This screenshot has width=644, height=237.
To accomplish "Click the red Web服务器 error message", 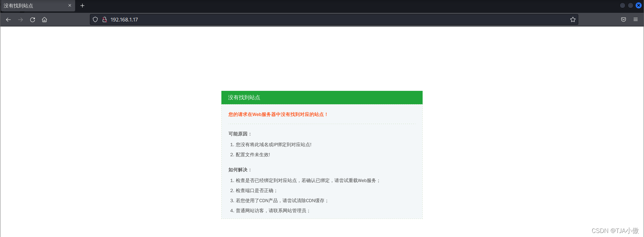I will coord(278,115).
